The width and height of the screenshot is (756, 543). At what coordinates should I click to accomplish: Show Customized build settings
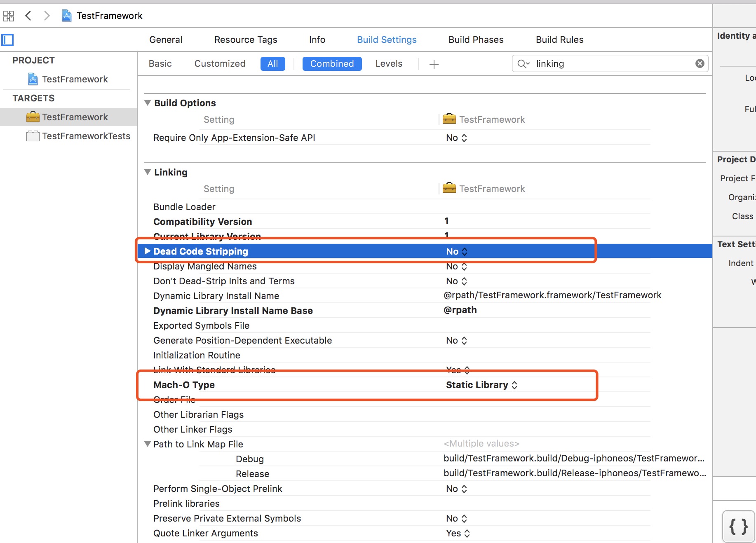click(x=220, y=63)
